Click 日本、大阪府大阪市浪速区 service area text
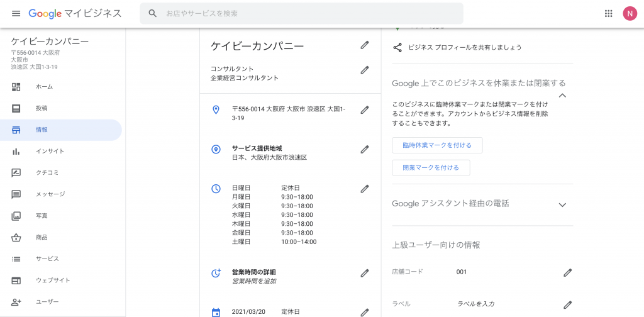 [269, 158]
